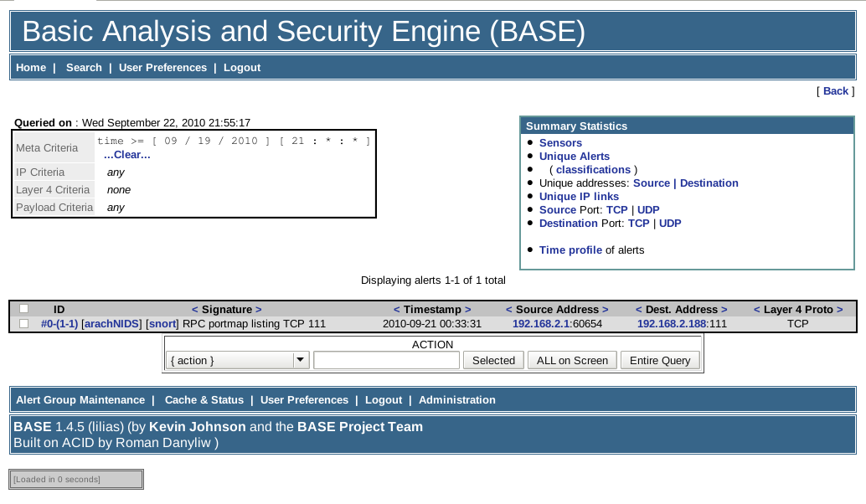The width and height of the screenshot is (866, 504).
Task: Click the Selected action button
Action: coord(494,361)
